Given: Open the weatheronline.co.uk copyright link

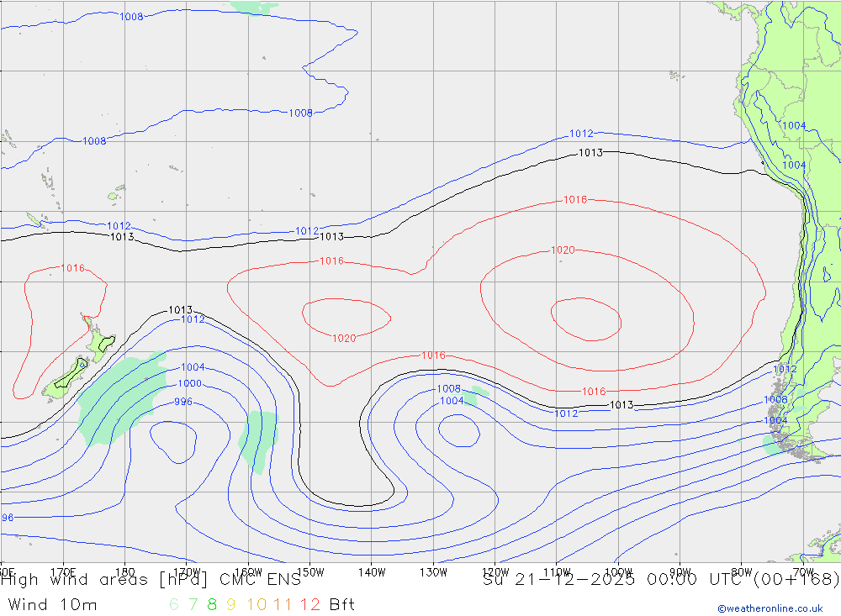Looking at the screenshot, I should 770,608.
